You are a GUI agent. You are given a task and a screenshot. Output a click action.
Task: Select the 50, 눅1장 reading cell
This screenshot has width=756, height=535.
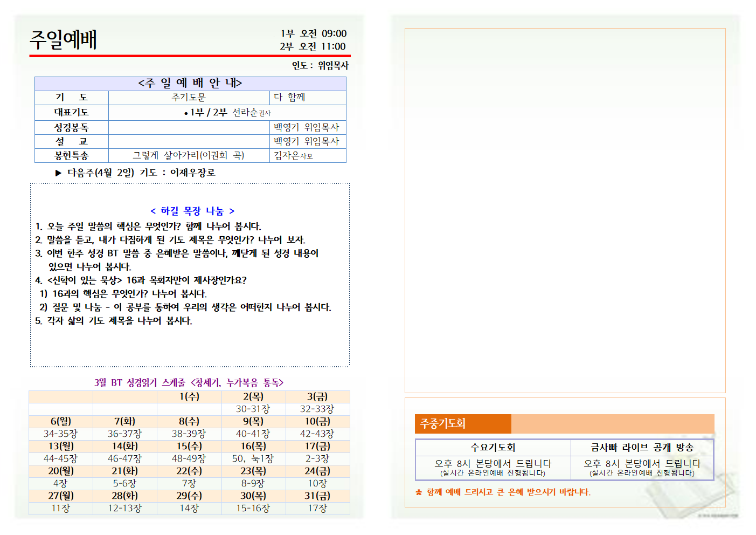(253, 458)
